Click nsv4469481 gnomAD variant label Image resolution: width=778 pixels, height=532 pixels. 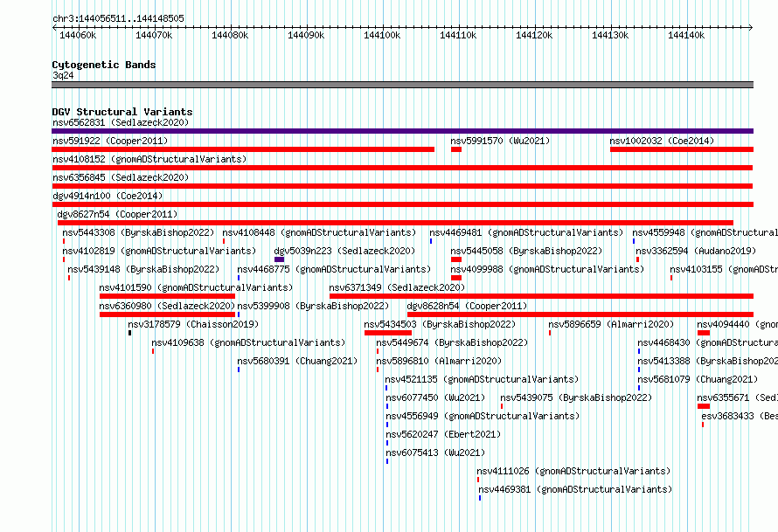[526, 232]
